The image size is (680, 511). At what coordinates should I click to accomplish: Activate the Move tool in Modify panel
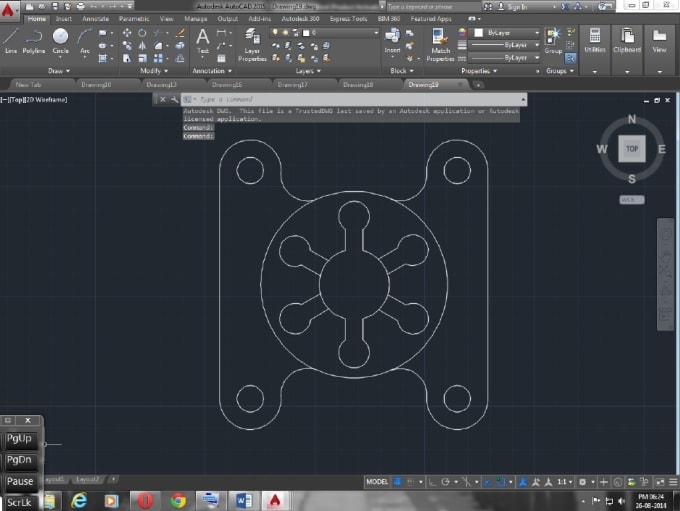click(x=127, y=33)
